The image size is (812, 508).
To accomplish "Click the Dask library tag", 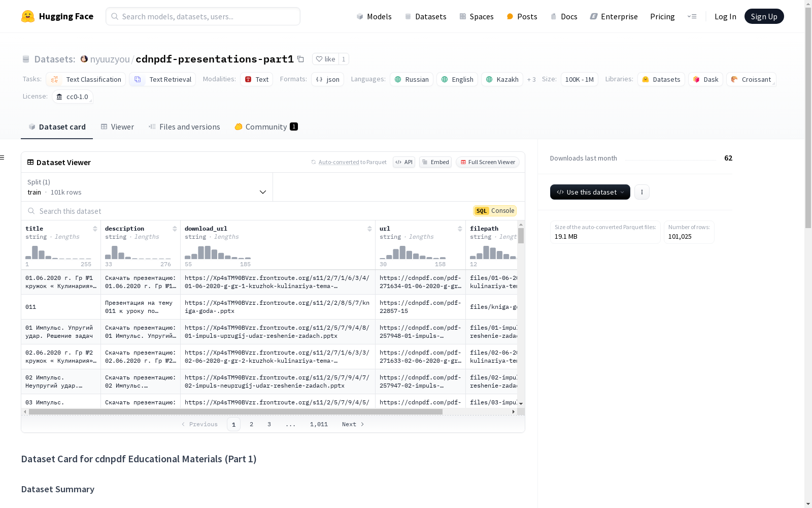I will [x=706, y=79].
